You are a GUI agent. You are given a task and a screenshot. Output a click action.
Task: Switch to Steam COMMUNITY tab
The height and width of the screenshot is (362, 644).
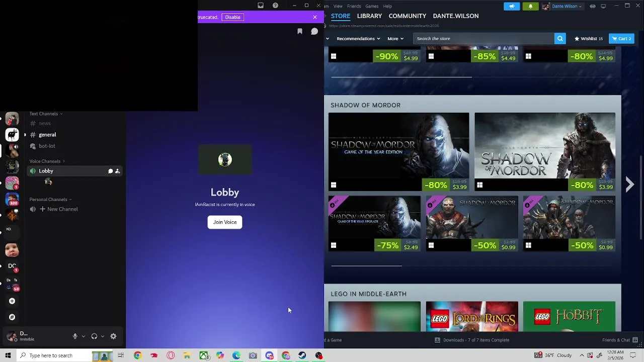coord(407,16)
